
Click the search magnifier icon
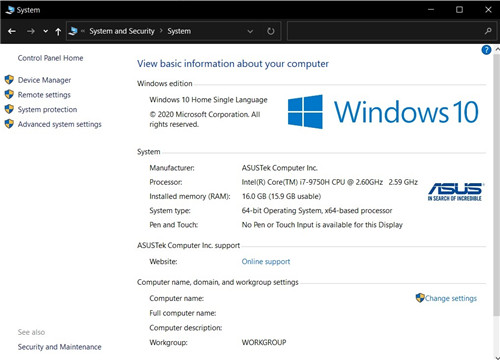[488, 31]
